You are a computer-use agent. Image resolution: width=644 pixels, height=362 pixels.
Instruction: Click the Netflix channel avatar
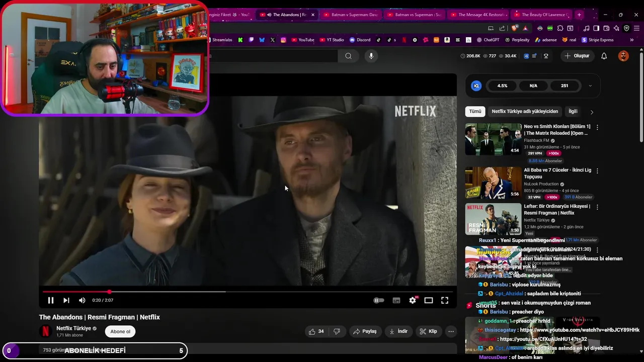(x=46, y=331)
